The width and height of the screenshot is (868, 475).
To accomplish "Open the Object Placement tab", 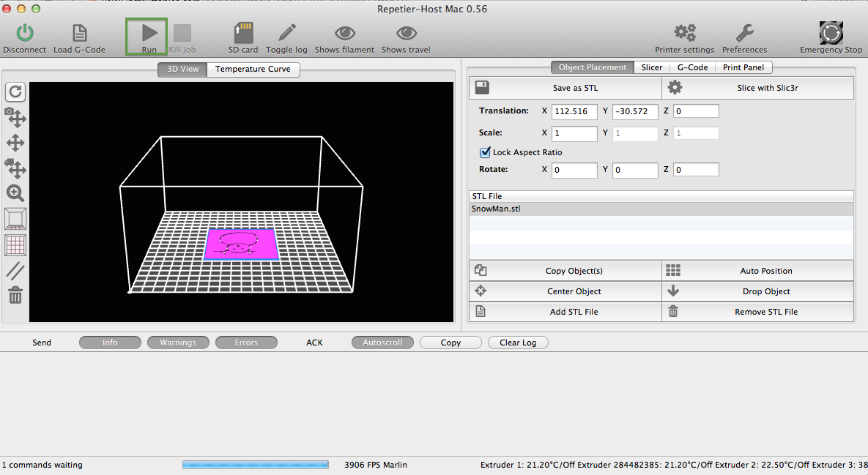I will (x=593, y=67).
